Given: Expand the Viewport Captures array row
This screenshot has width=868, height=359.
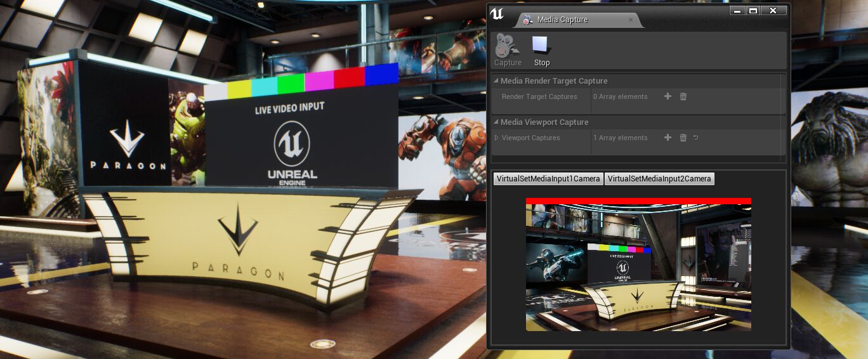Looking at the screenshot, I should coord(497,138).
